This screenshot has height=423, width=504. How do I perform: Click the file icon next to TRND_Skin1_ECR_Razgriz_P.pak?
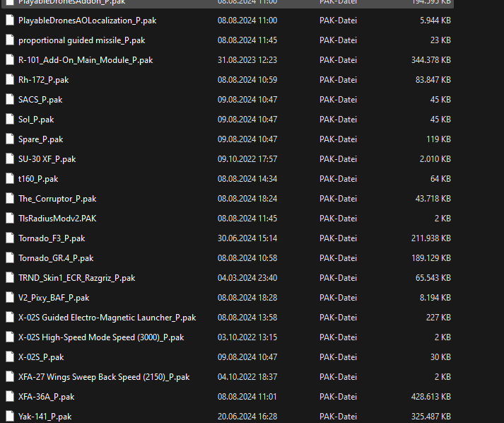click(x=10, y=278)
